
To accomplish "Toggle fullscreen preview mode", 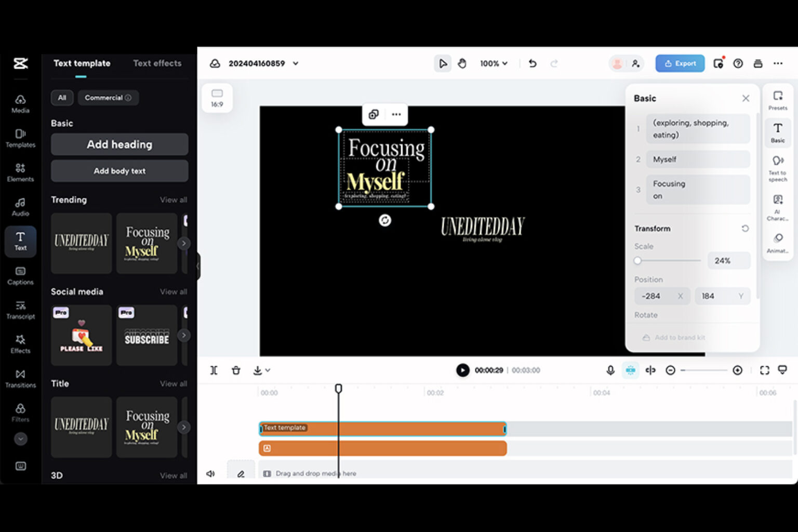I will coord(764,370).
